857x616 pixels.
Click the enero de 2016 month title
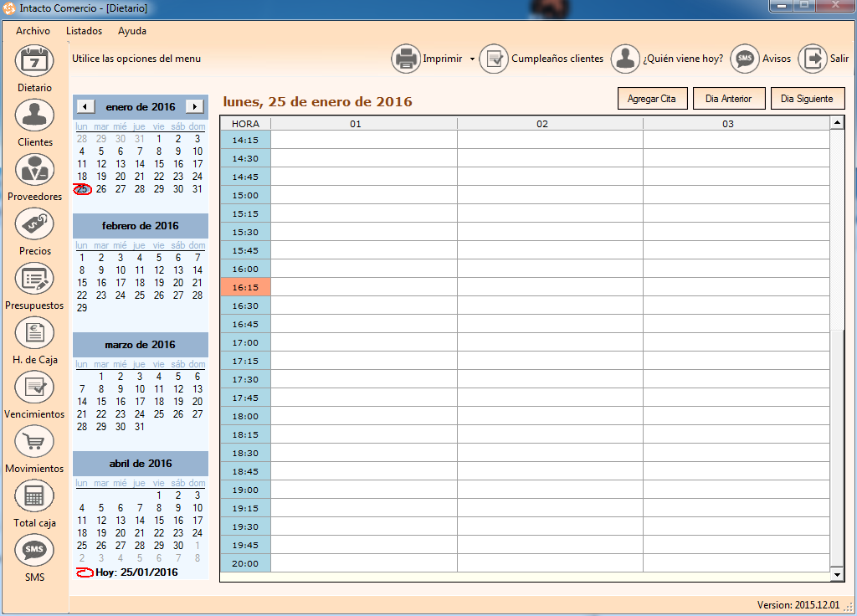tap(141, 106)
